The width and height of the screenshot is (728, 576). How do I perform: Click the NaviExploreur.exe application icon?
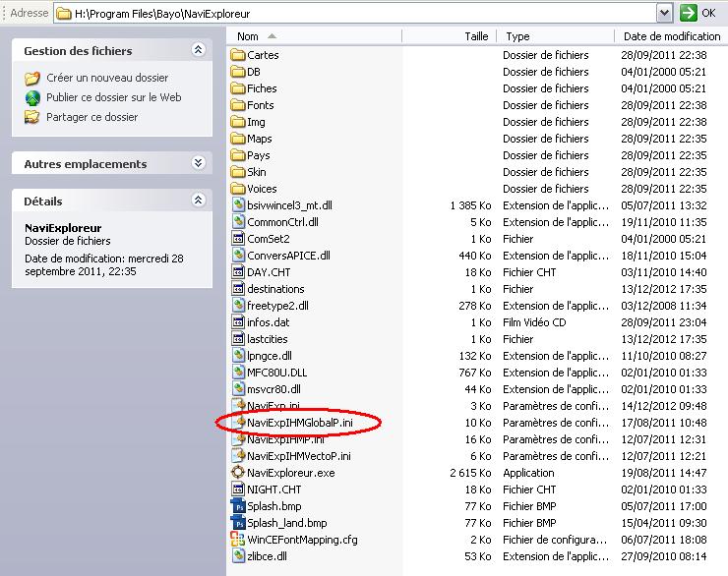click(x=238, y=472)
